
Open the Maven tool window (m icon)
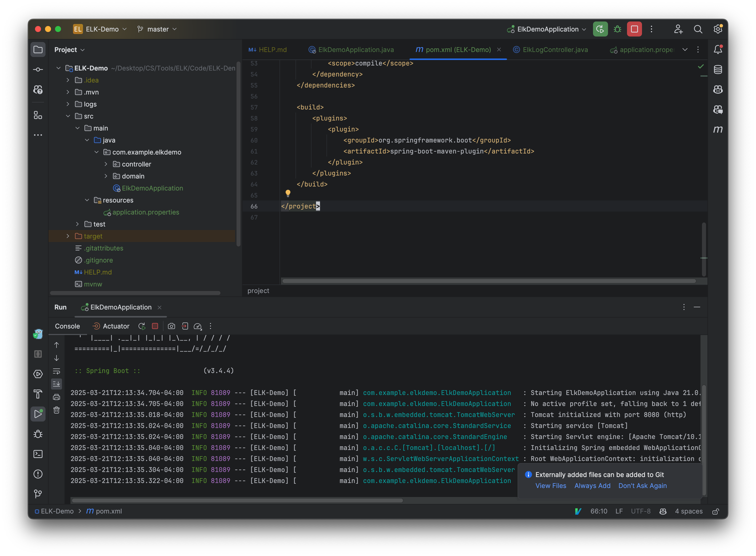pos(718,129)
